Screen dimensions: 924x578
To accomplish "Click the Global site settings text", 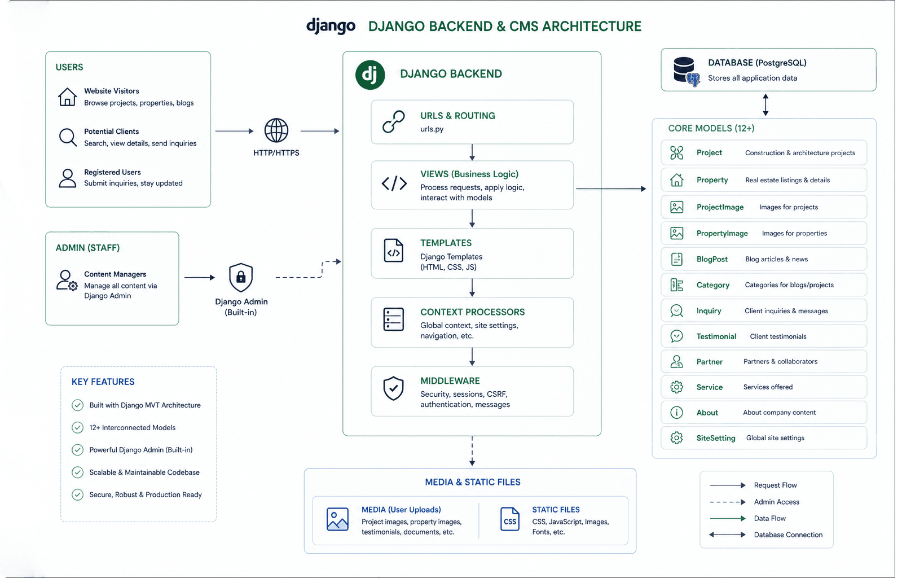I will click(775, 438).
